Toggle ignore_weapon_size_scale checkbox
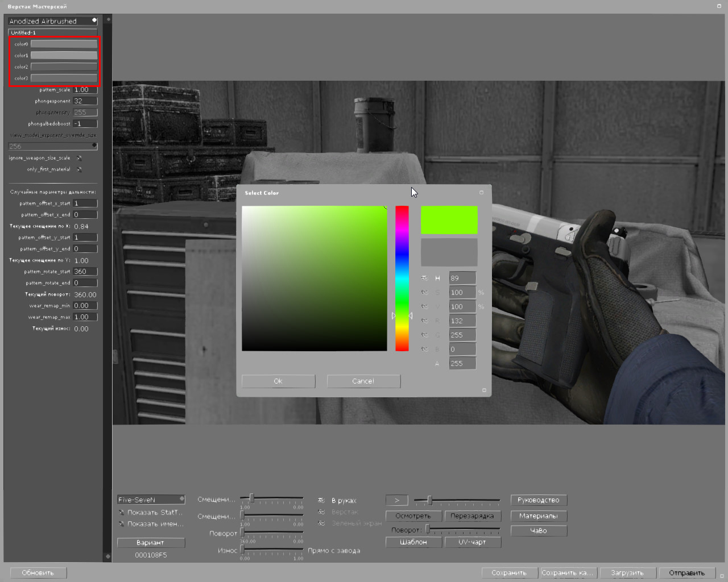728x582 pixels. point(79,158)
